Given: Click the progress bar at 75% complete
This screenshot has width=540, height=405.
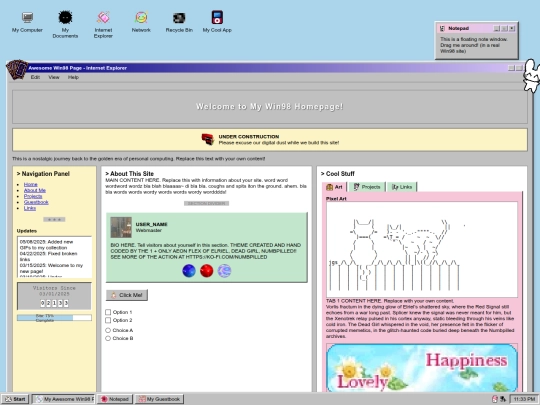Looking at the screenshot, I should click(x=54, y=318).
